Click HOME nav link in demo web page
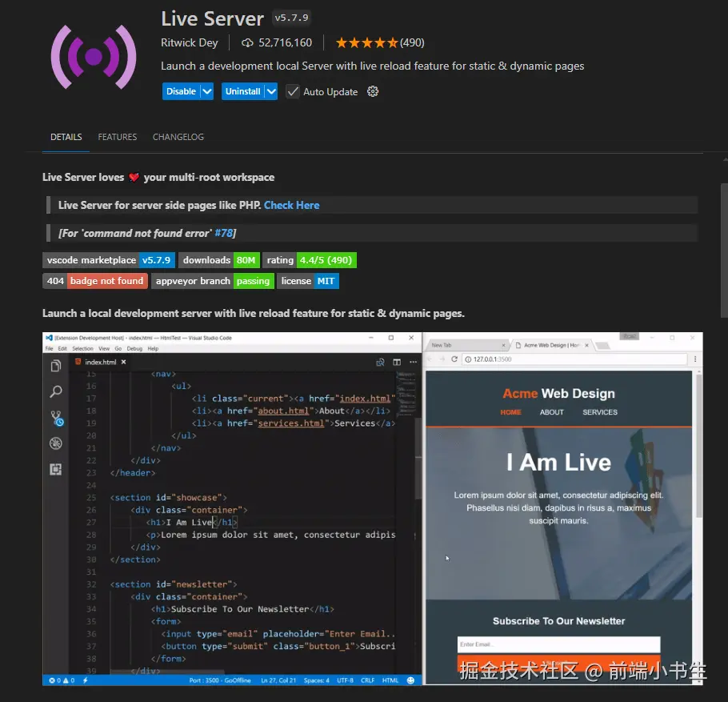Screen dimensions: 728x702 tap(510, 412)
